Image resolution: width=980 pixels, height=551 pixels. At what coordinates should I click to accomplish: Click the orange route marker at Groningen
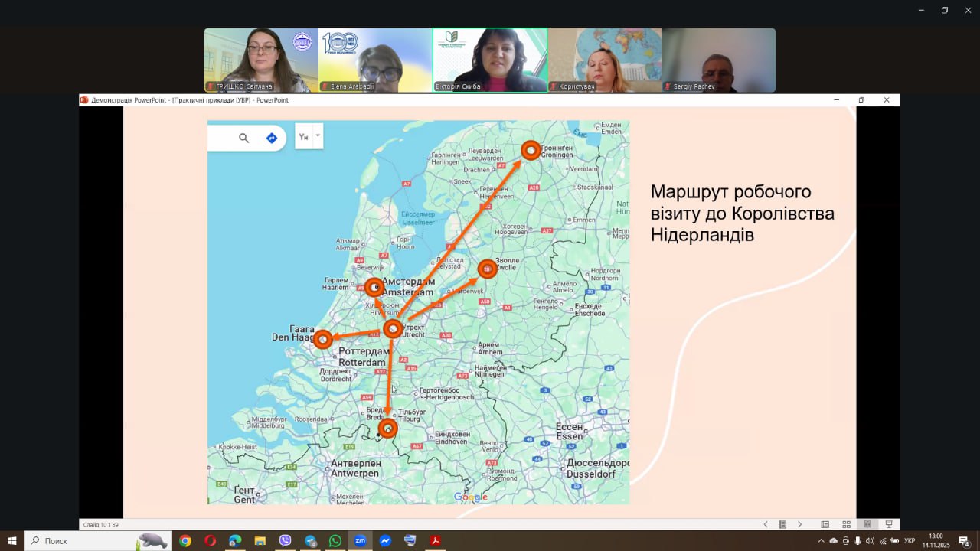tap(531, 151)
